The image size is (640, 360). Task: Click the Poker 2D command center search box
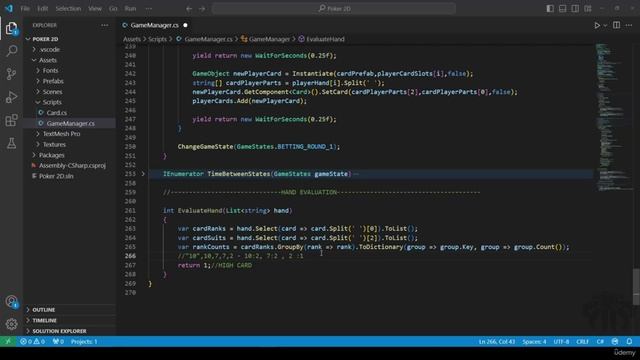tap(334, 9)
